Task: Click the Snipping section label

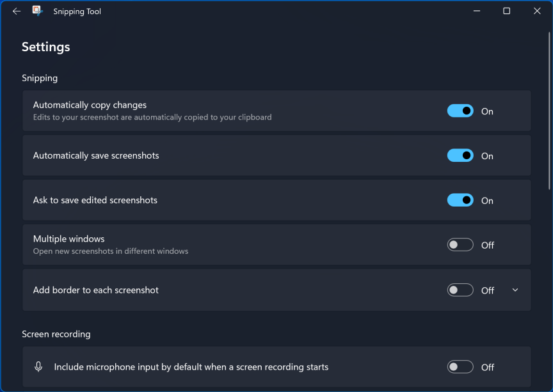Action: click(40, 77)
